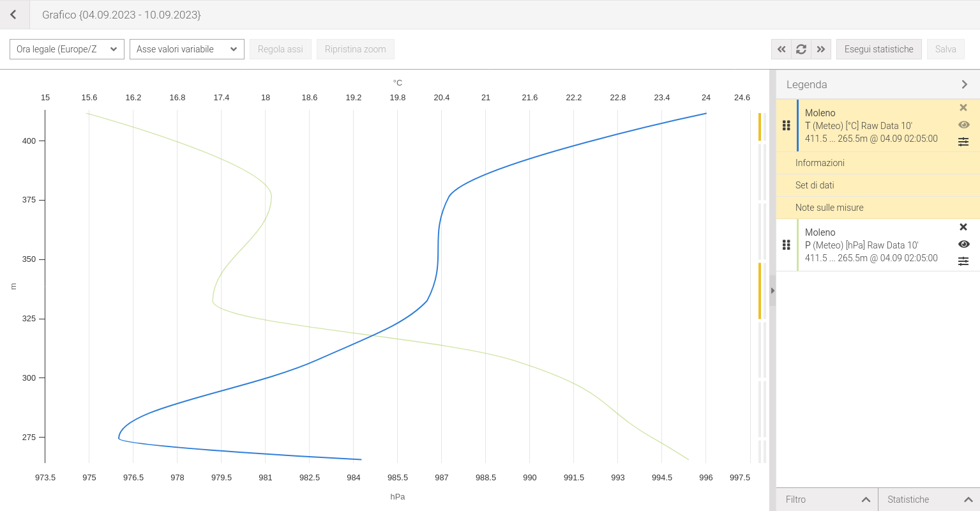Screen dimensions: 980x511
Task: Toggle visibility of Moleno pressure series
Action: [x=964, y=245]
